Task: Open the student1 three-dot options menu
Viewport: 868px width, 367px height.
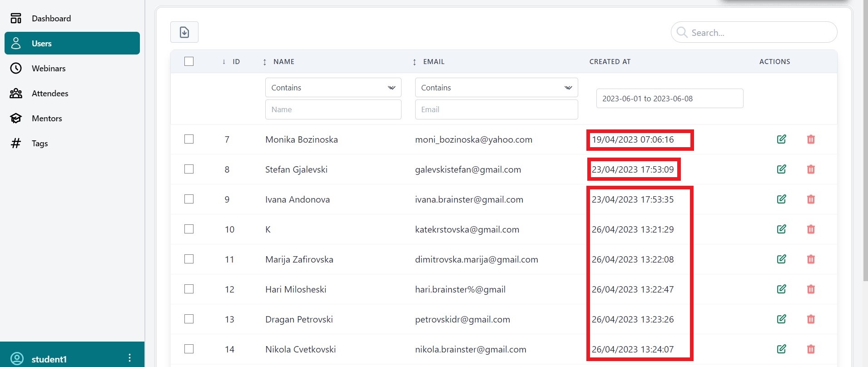Action: point(129,358)
